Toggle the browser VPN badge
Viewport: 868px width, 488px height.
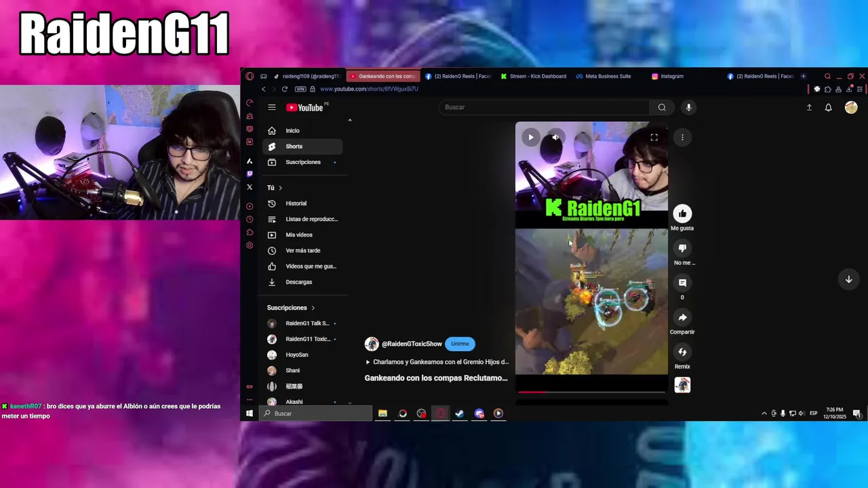[300, 89]
